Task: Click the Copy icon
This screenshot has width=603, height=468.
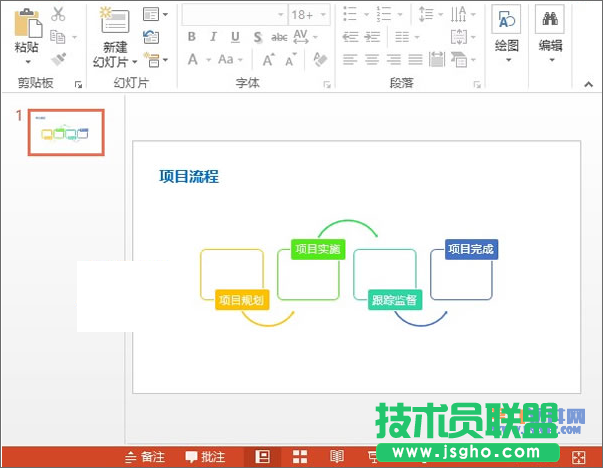Action: pos(58,37)
